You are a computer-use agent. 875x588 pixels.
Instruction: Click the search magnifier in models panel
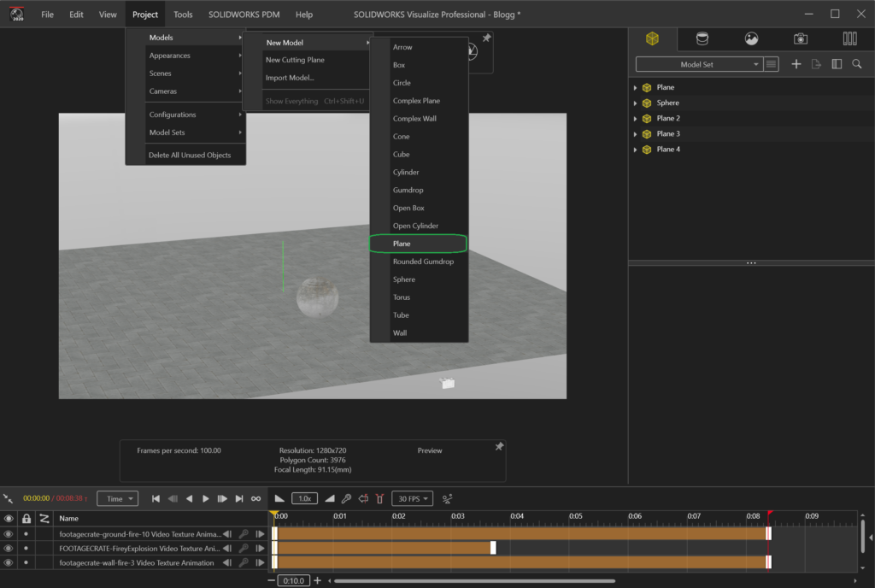pyautogui.click(x=856, y=64)
